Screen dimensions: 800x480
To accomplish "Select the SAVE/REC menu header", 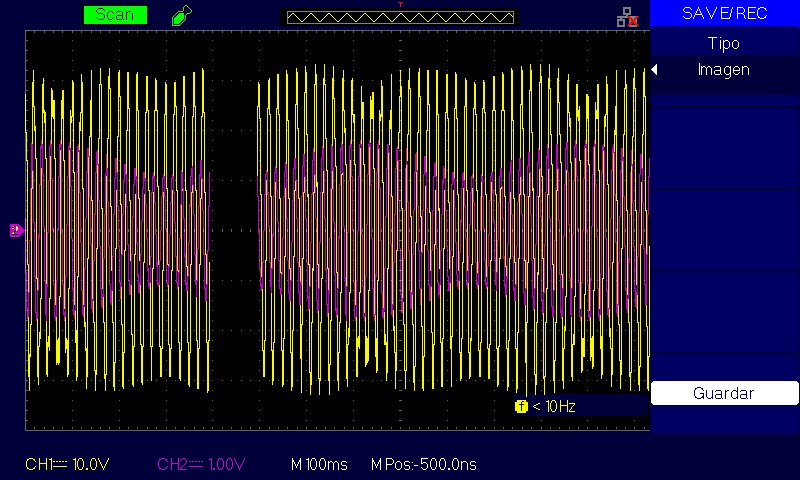I will (x=724, y=13).
